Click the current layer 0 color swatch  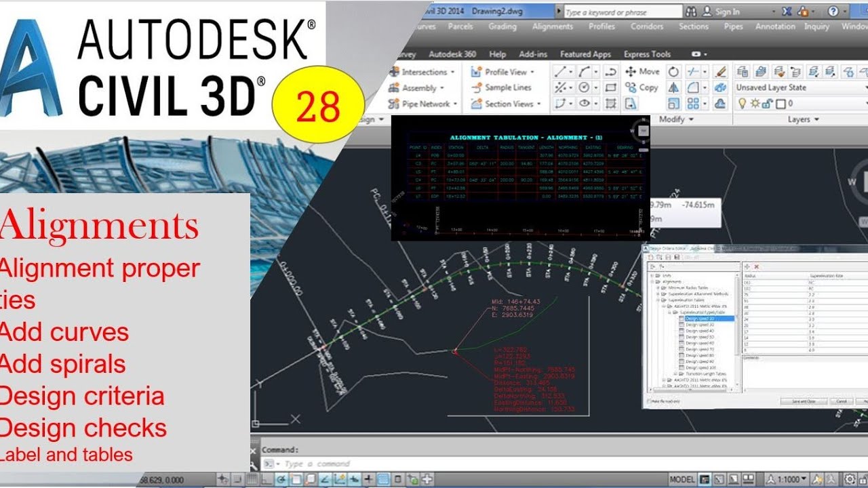[781, 104]
